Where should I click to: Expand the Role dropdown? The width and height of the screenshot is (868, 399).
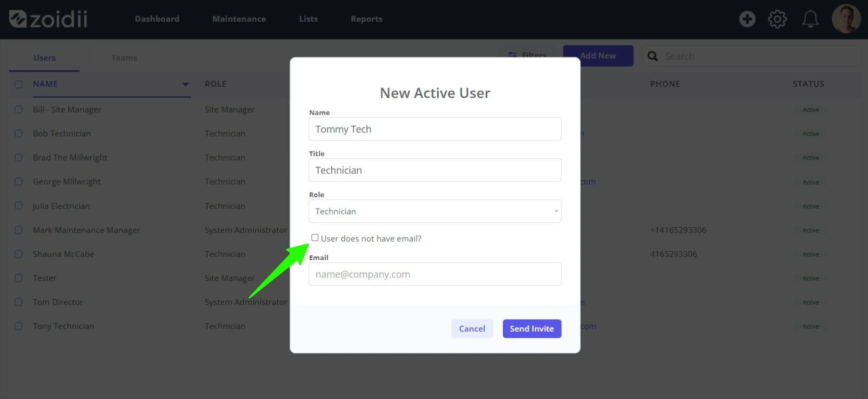[435, 211]
